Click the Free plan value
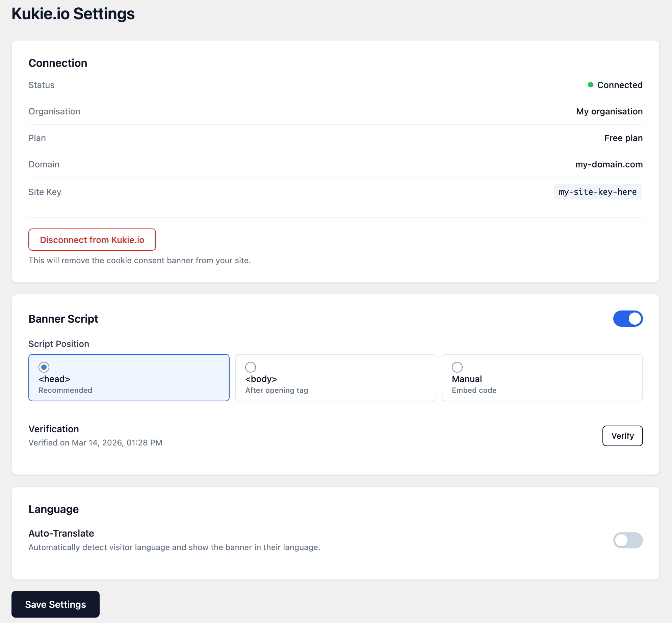 (x=623, y=138)
